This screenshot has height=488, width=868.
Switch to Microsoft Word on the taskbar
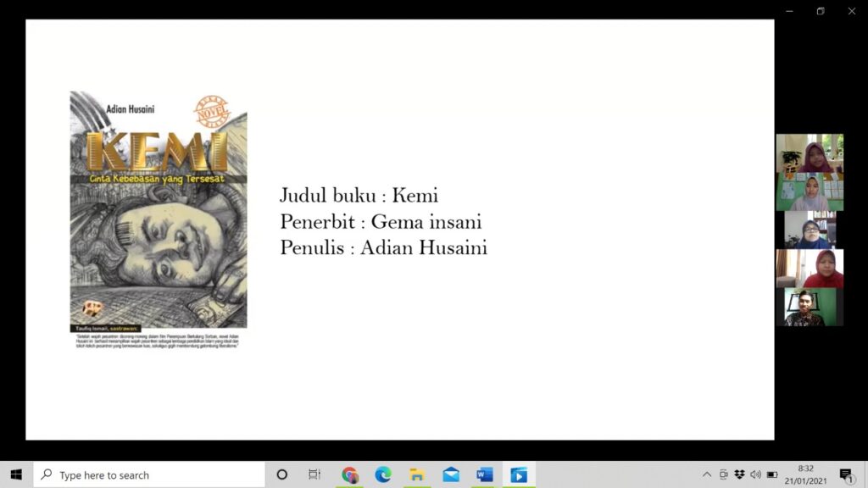tap(484, 474)
